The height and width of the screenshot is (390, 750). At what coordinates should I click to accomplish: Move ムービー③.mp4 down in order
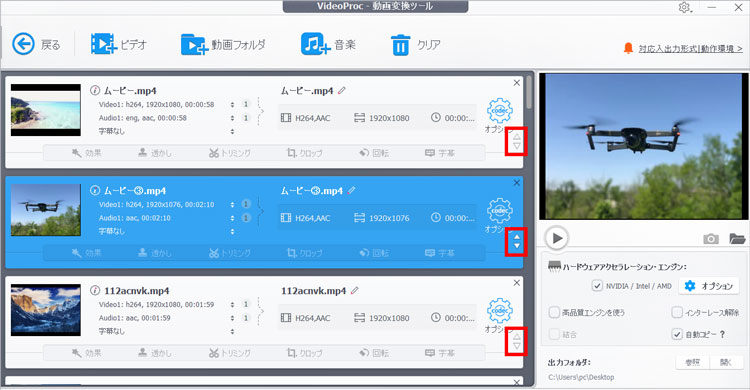click(x=517, y=246)
